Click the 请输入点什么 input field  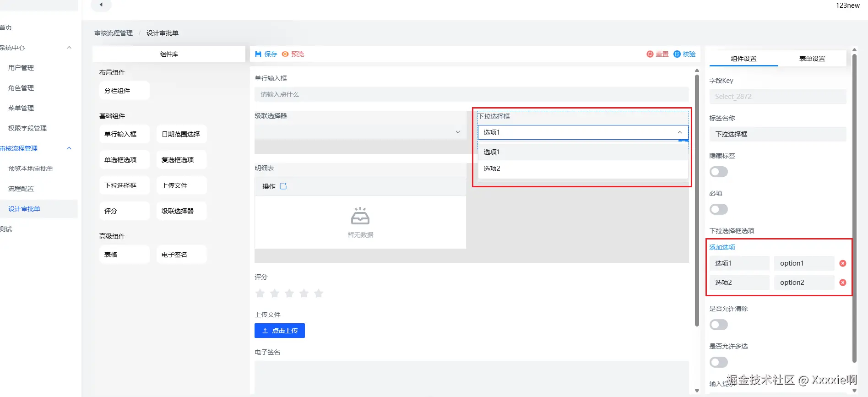point(472,94)
